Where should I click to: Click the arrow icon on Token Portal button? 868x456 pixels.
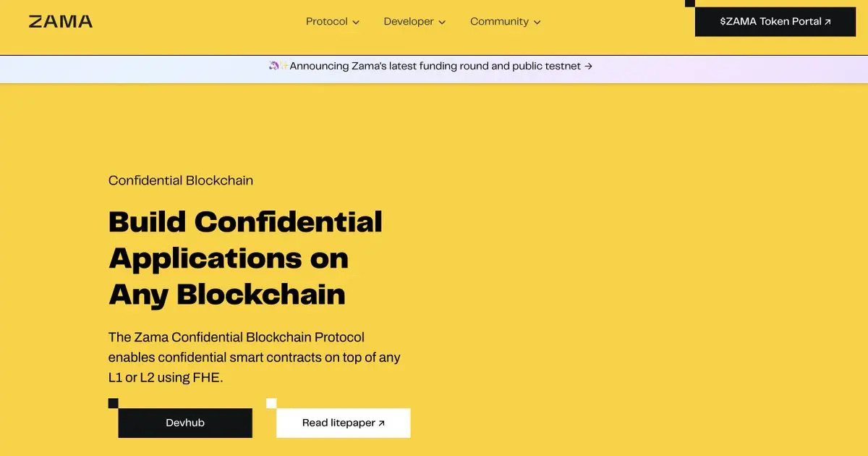click(x=828, y=22)
